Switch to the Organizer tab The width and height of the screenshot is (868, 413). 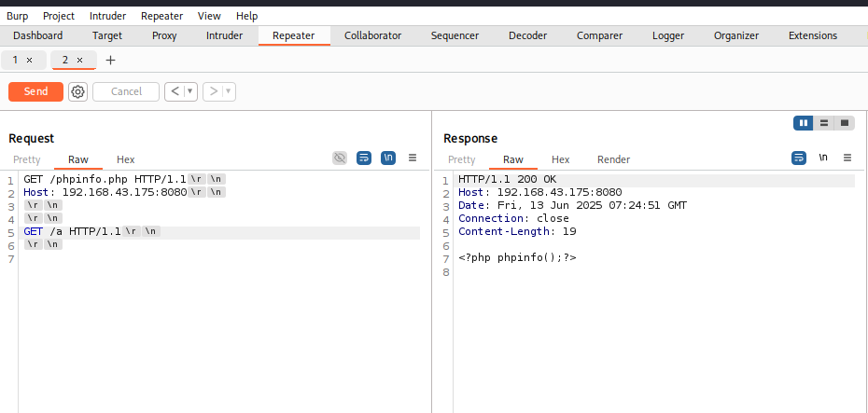(736, 36)
